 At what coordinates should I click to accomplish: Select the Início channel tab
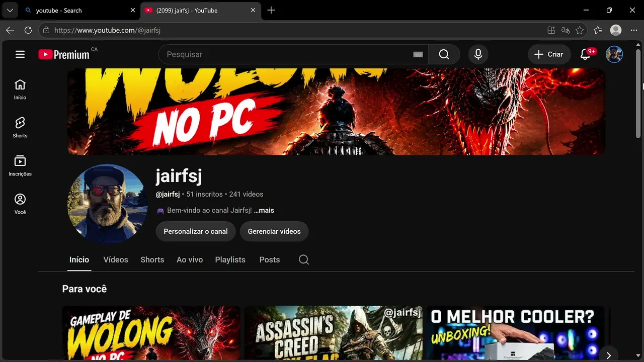click(79, 259)
